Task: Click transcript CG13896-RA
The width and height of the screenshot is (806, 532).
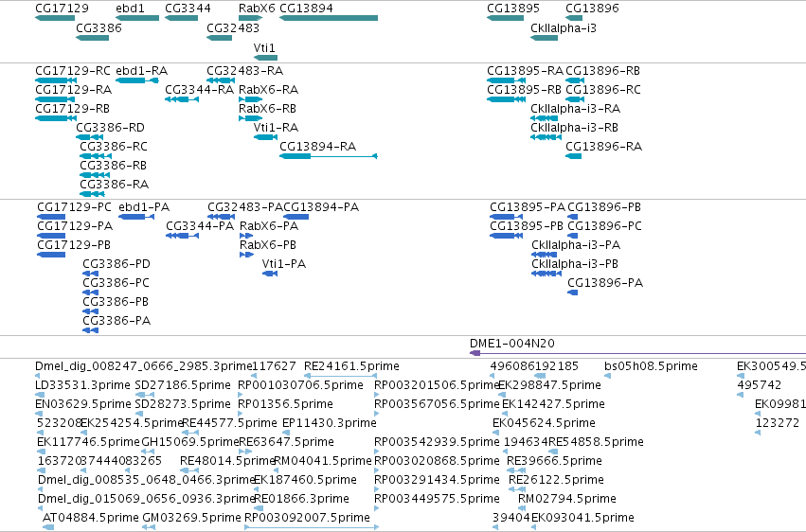Action: coord(603,147)
